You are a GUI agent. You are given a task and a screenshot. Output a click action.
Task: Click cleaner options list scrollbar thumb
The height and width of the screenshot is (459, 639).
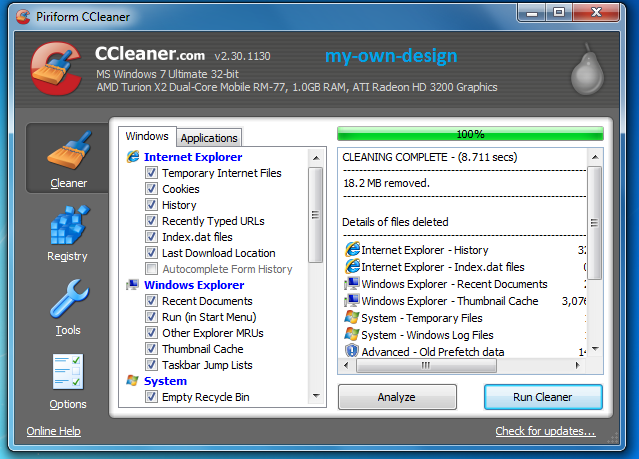(x=315, y=215)
